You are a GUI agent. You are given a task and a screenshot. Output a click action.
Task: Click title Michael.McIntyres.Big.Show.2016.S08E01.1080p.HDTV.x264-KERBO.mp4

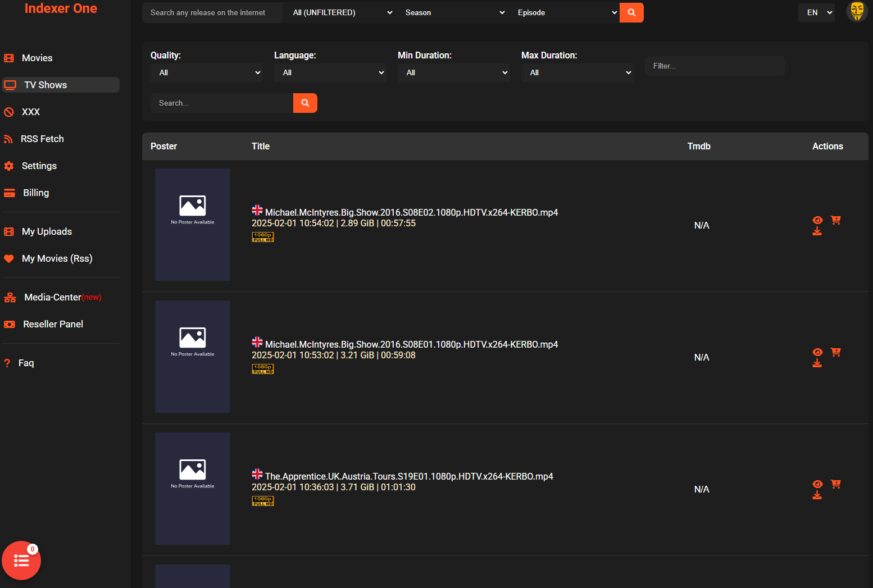[x=411, y=344]
